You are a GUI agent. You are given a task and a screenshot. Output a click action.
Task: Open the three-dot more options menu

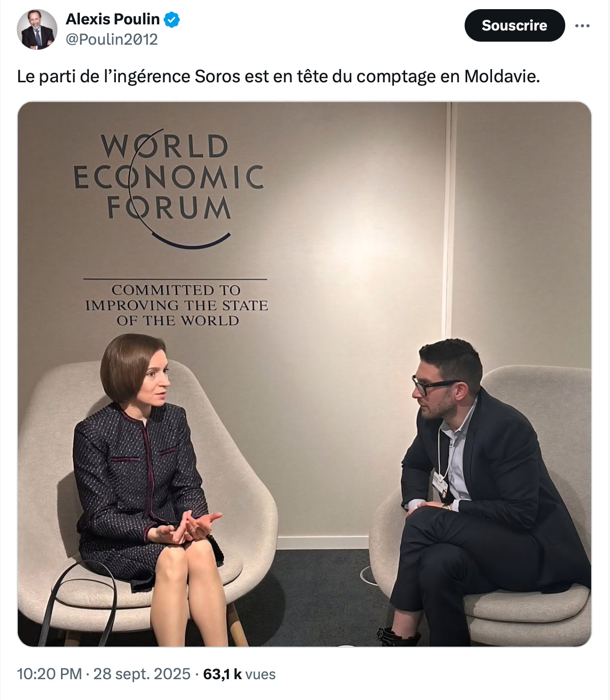point(582,25)
